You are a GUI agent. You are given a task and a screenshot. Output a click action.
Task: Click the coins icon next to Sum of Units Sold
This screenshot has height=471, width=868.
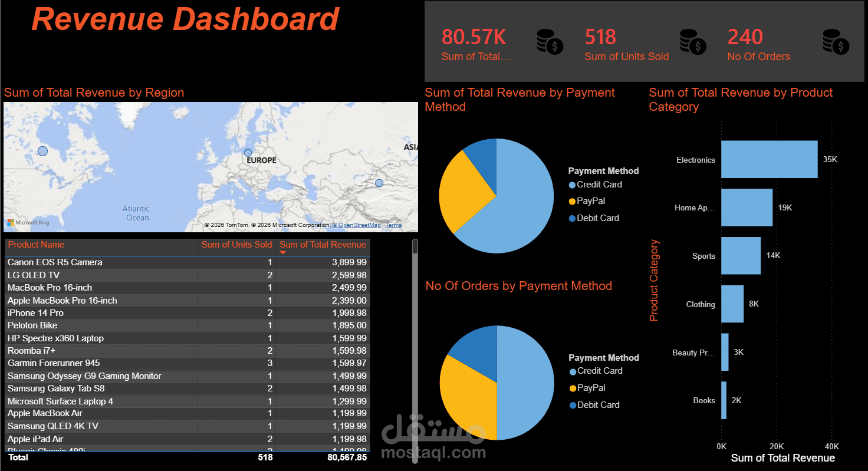pyautogui.click(x=693, y=42)
